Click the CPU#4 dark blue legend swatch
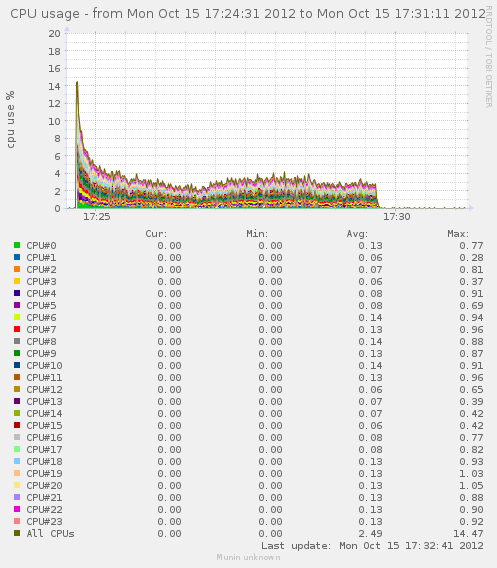The image size is (497, 568). click(x=17, y=293)
